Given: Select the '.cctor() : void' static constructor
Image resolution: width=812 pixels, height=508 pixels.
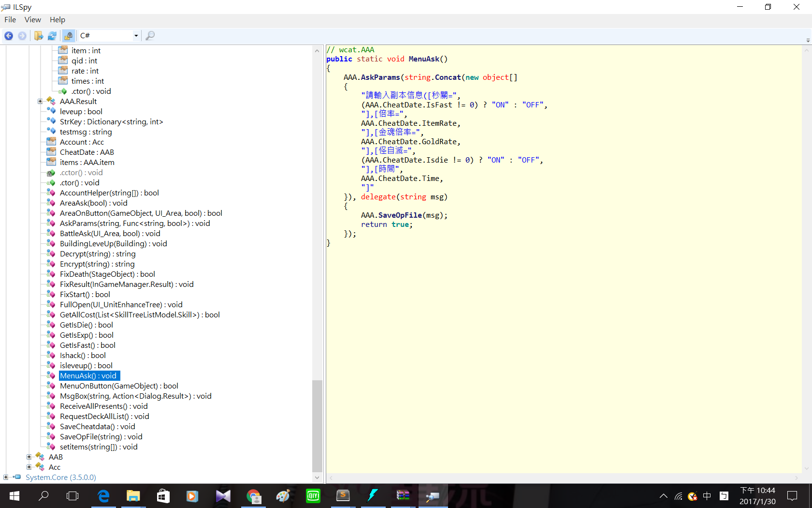Looking at the screenshot, I should click(x=81, y=173).
